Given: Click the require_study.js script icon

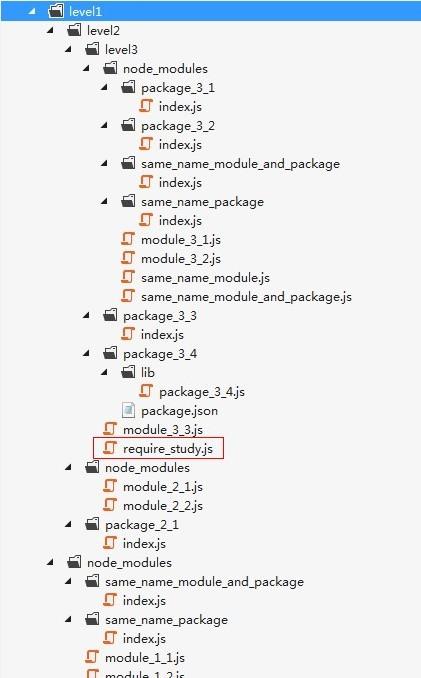Looking at the screenshot, I should click(x=110, y=448).
